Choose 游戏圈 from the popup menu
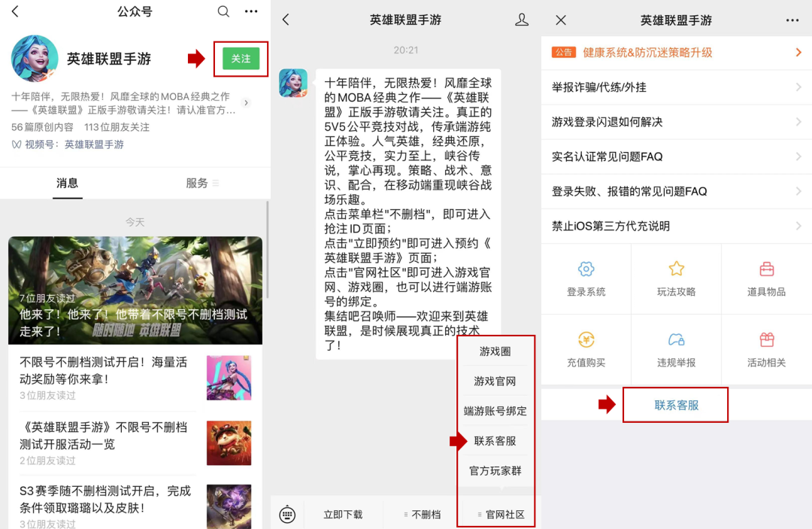Viewport: 812px width, 529px height. coord(495,351)
